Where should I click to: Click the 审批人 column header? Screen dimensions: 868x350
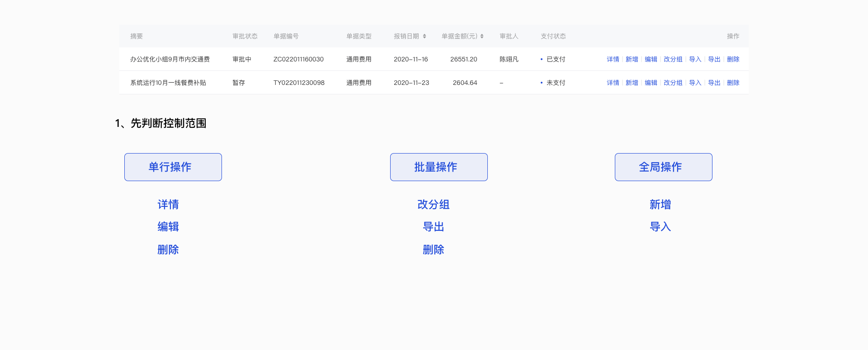click(509, 36)
